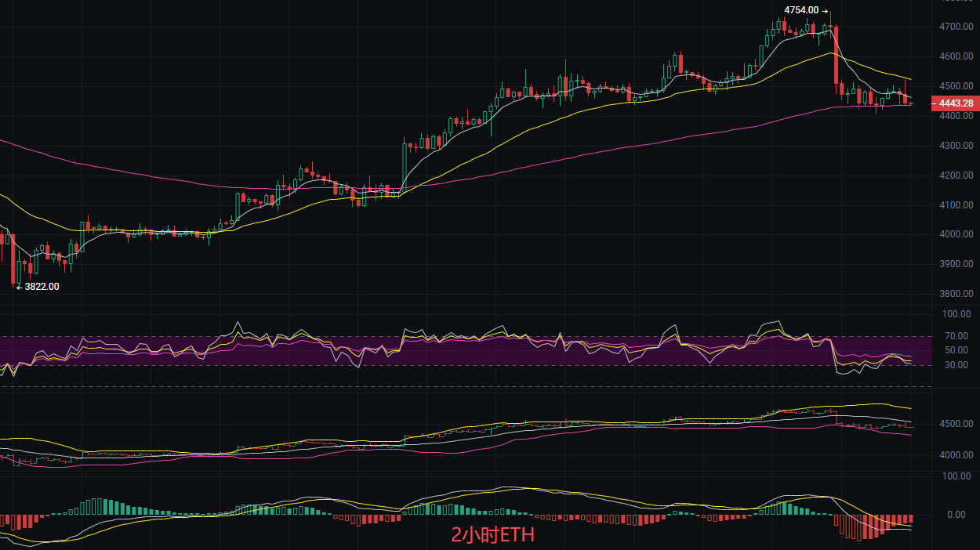
Task: Click the 3900.00 price axis label
Action: click(x=956, y=264)
